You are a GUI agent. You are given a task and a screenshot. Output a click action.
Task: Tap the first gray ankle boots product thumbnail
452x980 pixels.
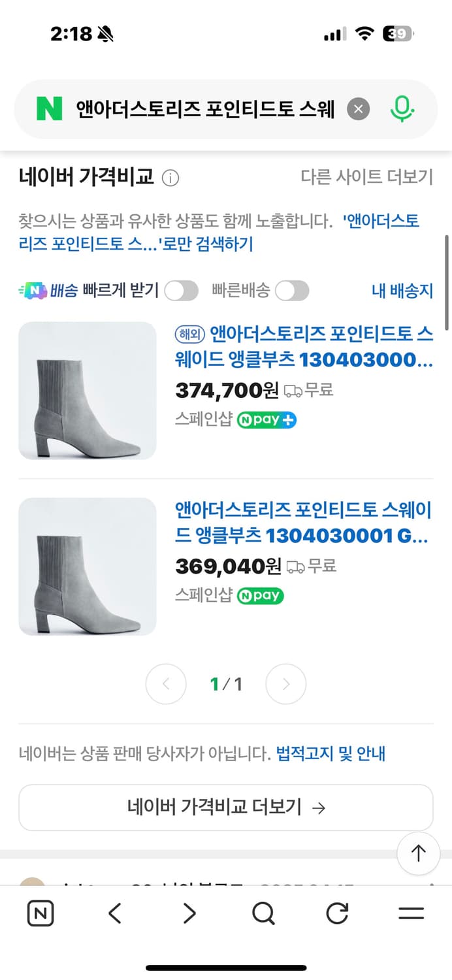click(87, 390)
